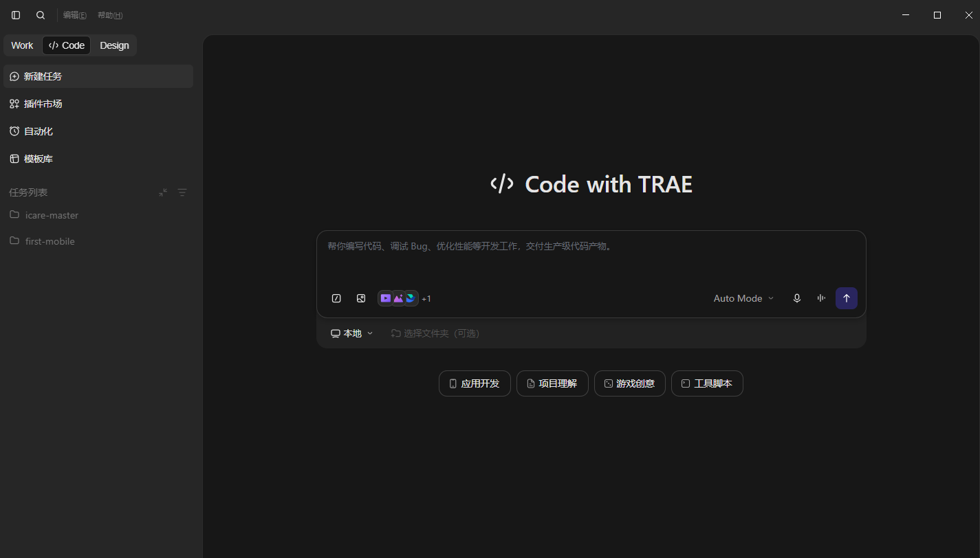Open the 任务列表 filter icon
980x558 pixels.
pos(182,192)
